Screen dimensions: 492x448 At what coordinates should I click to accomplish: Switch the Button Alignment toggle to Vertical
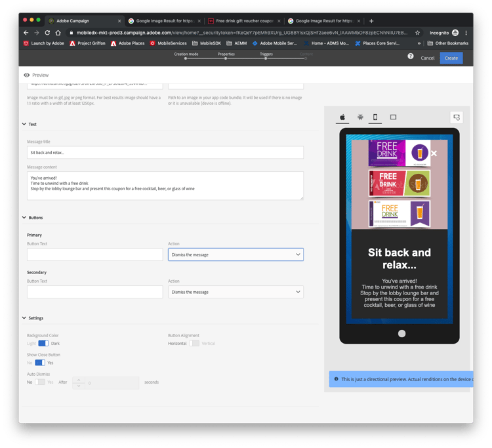point(194,344)
